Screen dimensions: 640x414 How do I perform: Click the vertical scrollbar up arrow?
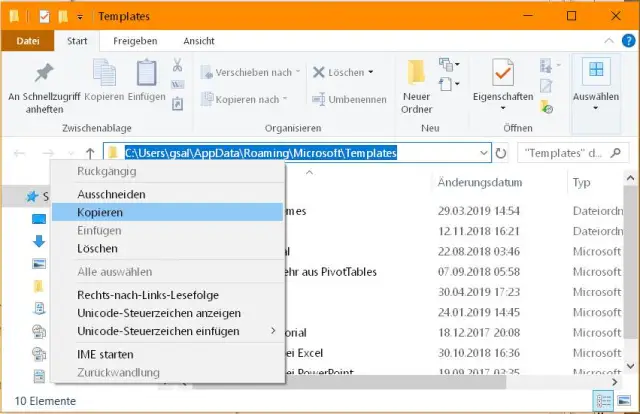[x=631, y=178]
